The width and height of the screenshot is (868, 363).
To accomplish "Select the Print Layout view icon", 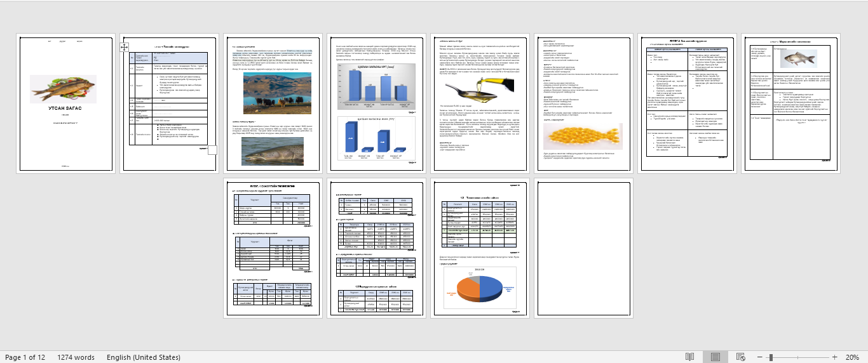I will point(715,357).
